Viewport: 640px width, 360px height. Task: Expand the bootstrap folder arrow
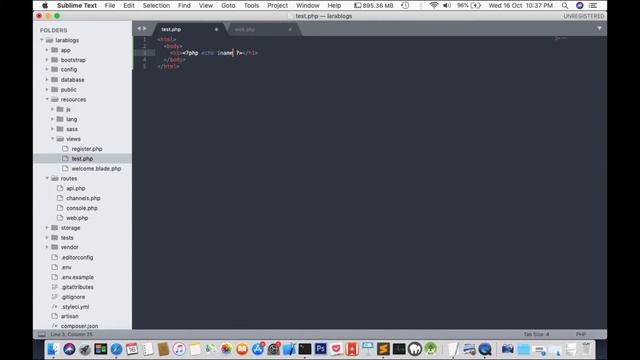(47, 60)
